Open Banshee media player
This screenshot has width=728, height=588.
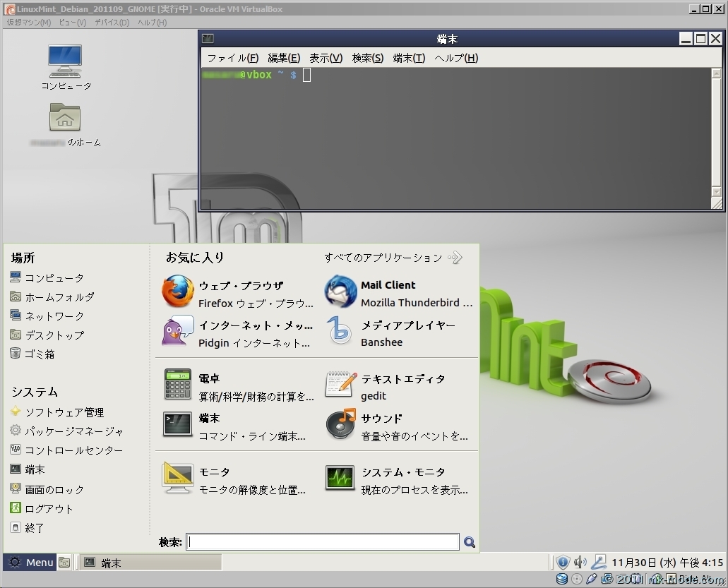coord(399,334)
